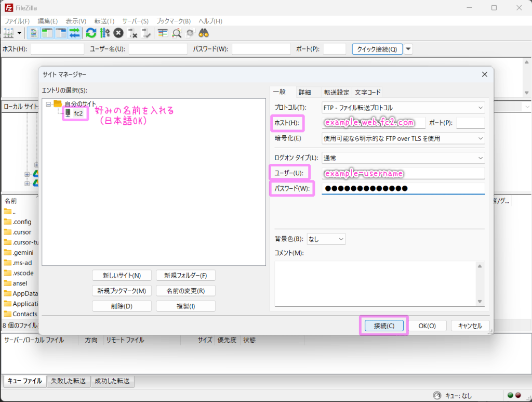The height and width of the screenshot is (402, 532).
Task: Switch to the 転送設定 tab
Action: 336,93
